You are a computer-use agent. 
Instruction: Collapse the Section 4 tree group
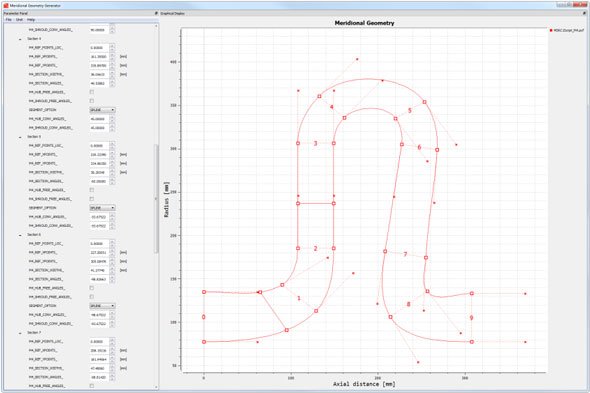[20, 39]
